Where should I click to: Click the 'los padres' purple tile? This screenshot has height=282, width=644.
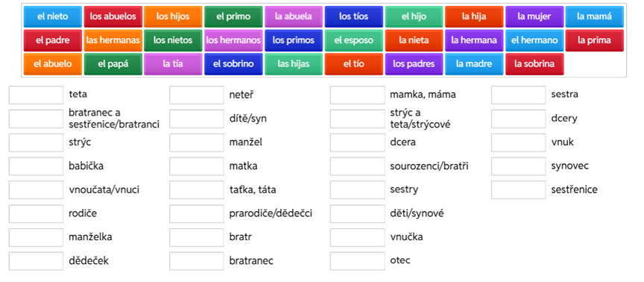click(x=414, y=64)
